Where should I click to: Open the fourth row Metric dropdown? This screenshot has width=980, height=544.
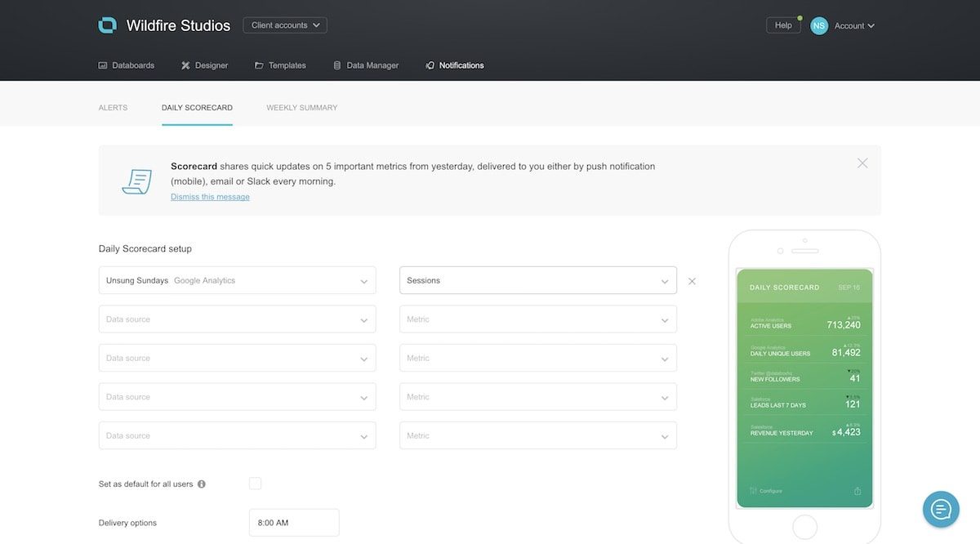coord(538,397)
